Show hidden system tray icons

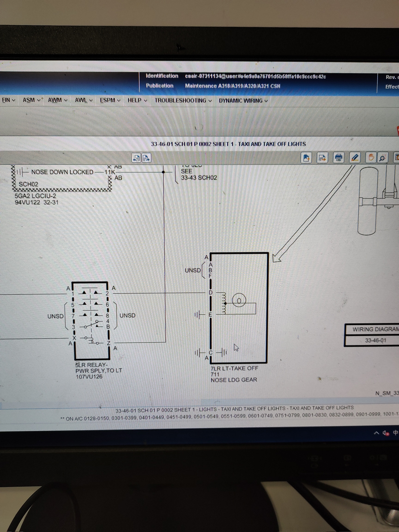tap(376, 433)
